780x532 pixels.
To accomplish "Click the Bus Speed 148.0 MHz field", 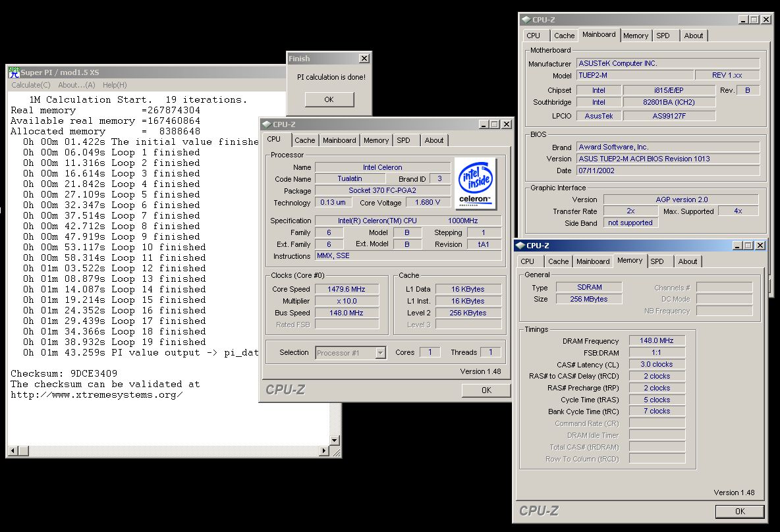I will point(347,313).
